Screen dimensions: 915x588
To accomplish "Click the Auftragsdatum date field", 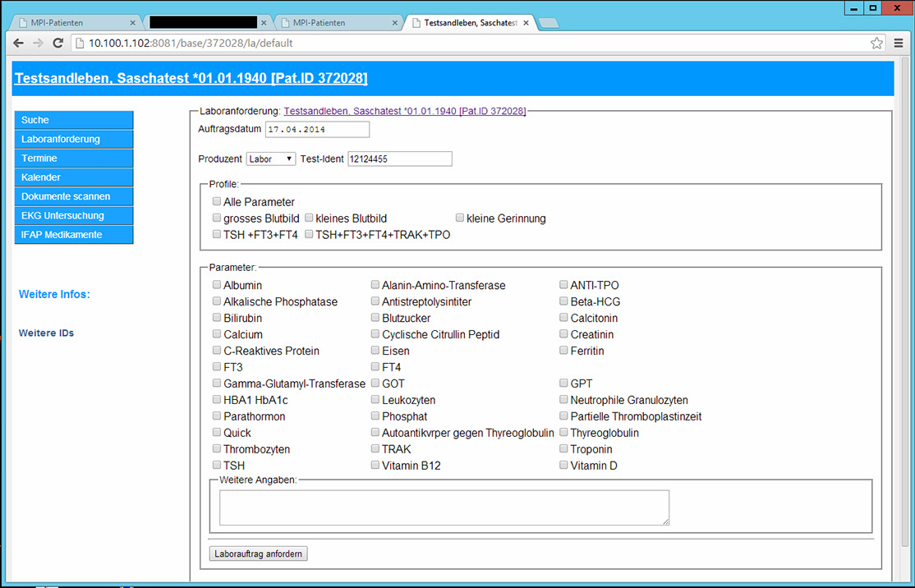I will (x=317, y=130).
